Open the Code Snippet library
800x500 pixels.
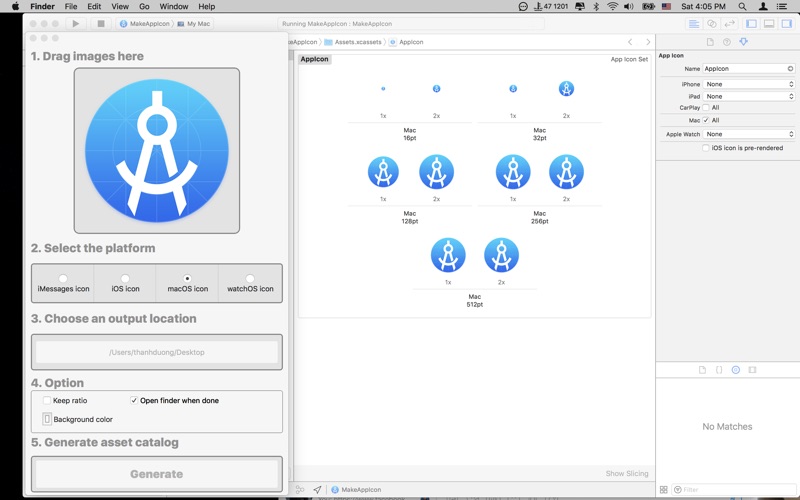[719, 370]
